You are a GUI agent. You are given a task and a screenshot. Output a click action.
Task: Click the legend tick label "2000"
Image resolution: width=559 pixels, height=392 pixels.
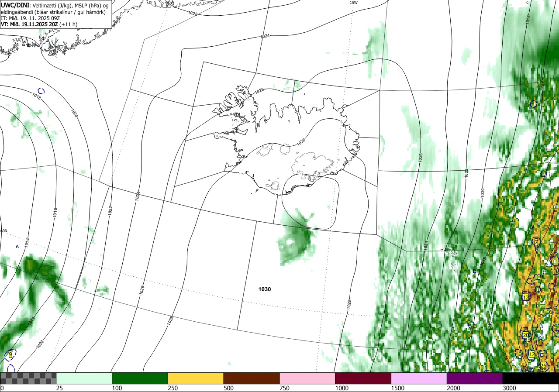[x=453, y=388]
